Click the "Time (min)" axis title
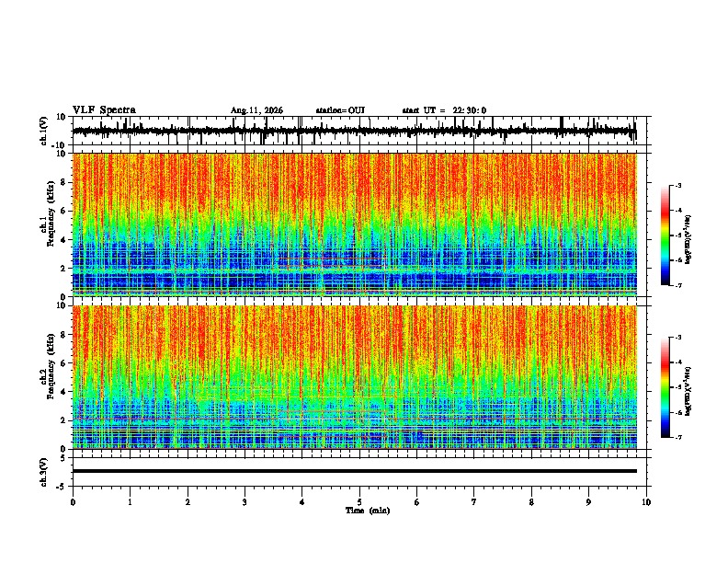 [x=368, y=511]
